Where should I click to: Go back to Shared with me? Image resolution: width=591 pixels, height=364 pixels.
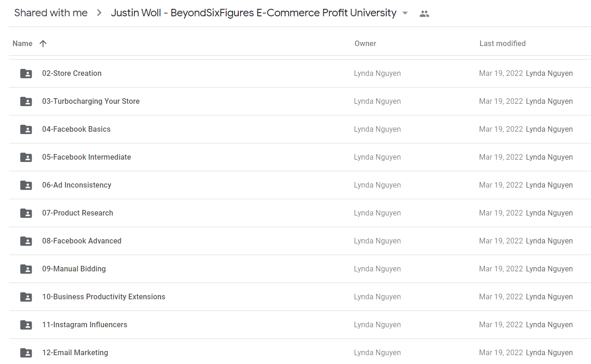(51, 13)
